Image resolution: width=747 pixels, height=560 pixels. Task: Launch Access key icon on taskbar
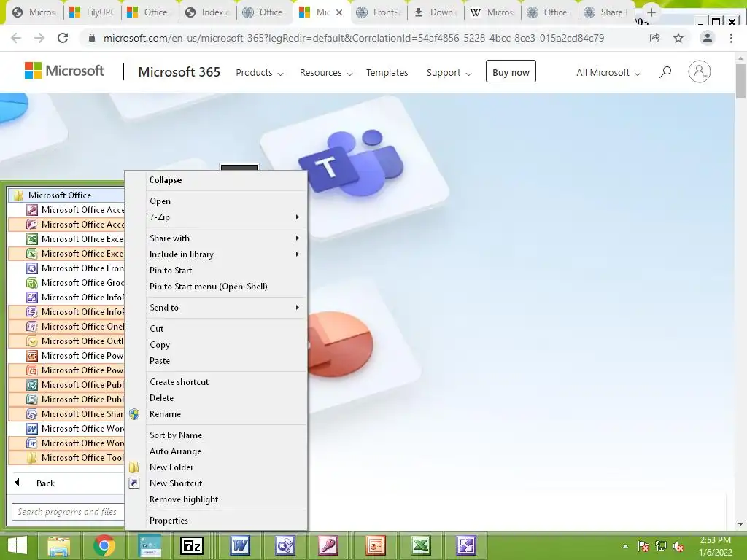(x=329, y=545)
